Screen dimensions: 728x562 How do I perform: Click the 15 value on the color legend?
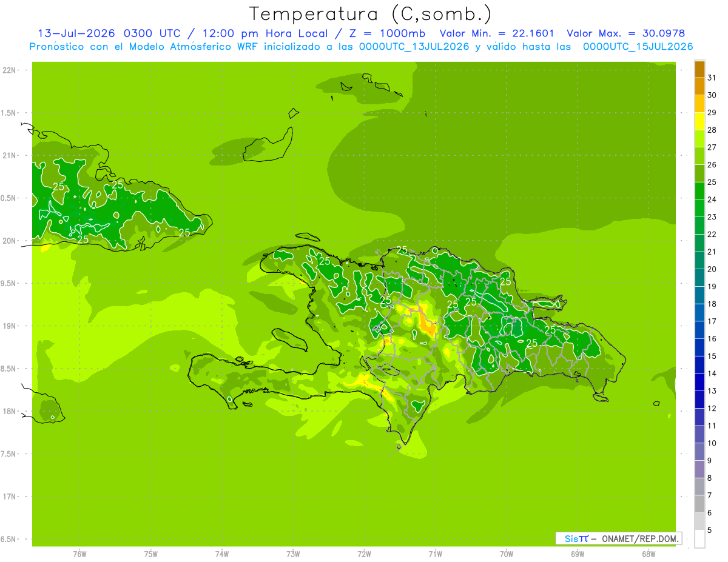(712, 356)
